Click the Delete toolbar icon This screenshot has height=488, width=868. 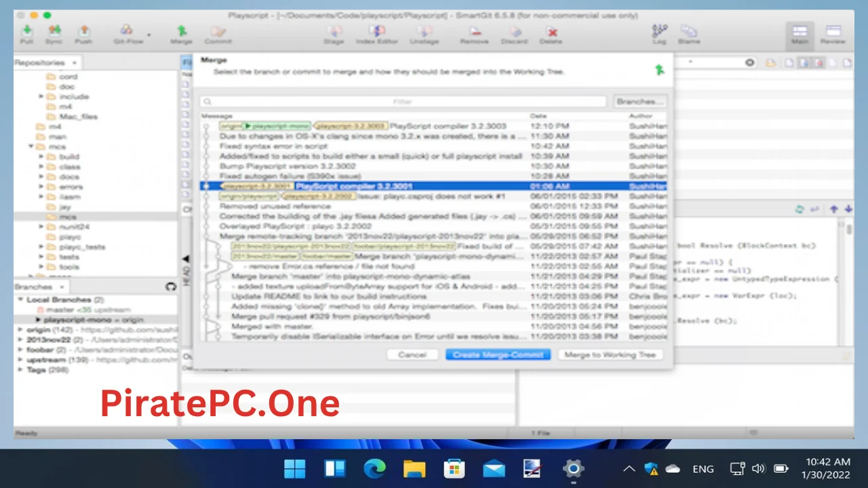click(x=551, y=34)
